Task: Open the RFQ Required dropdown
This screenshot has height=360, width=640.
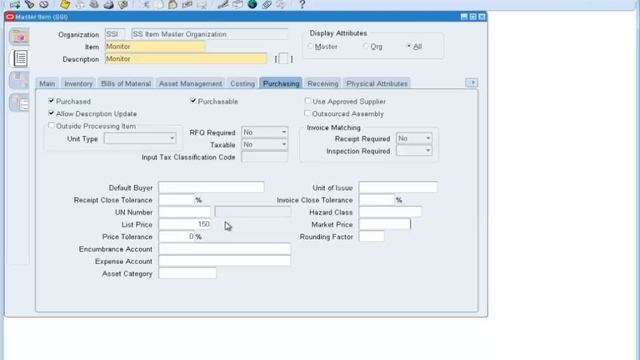Action: coord(264,132)
